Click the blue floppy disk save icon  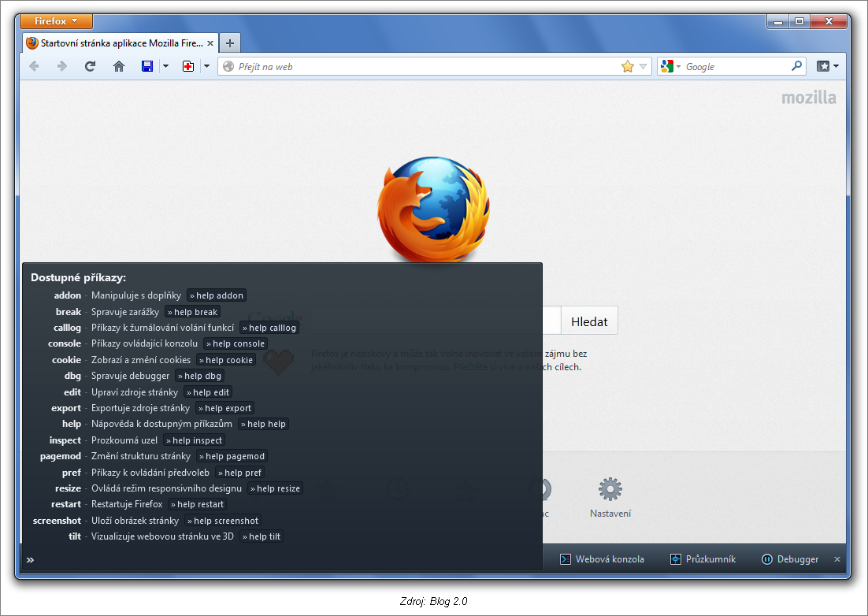click(x=147, y=67)
